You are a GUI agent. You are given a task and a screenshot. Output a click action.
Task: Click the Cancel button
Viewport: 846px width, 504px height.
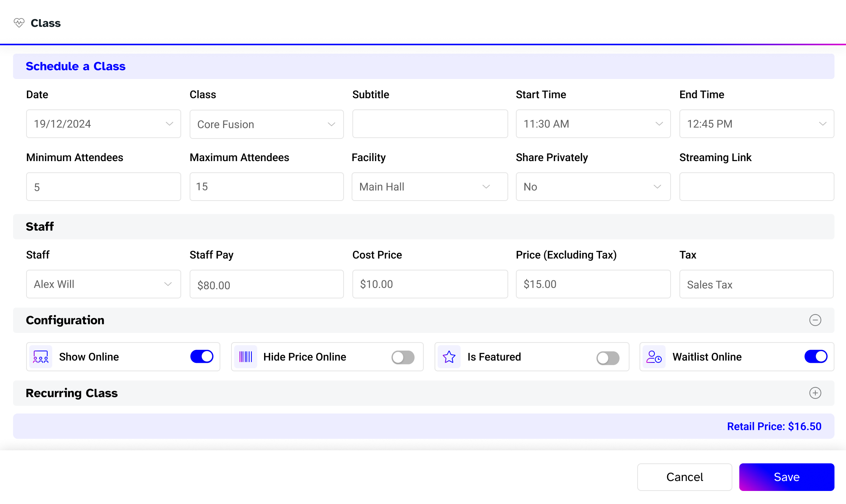[x=684, y=477]
